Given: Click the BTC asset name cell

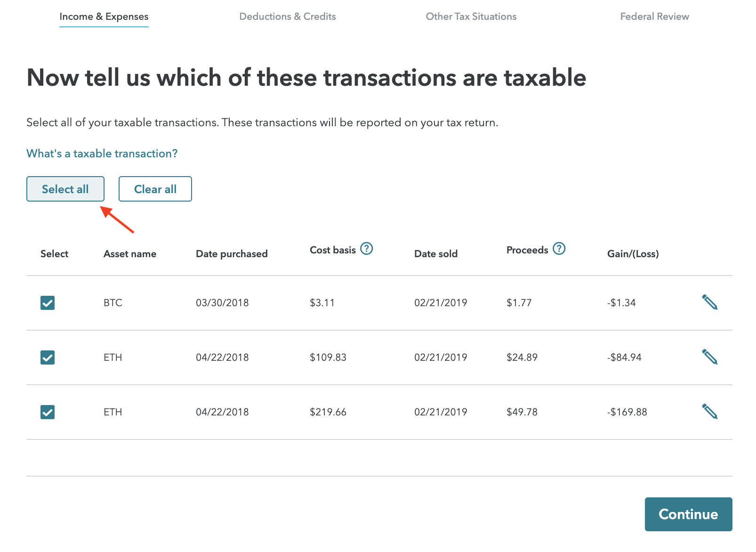Looking at the screenshot, I should (x=113, y=303).
